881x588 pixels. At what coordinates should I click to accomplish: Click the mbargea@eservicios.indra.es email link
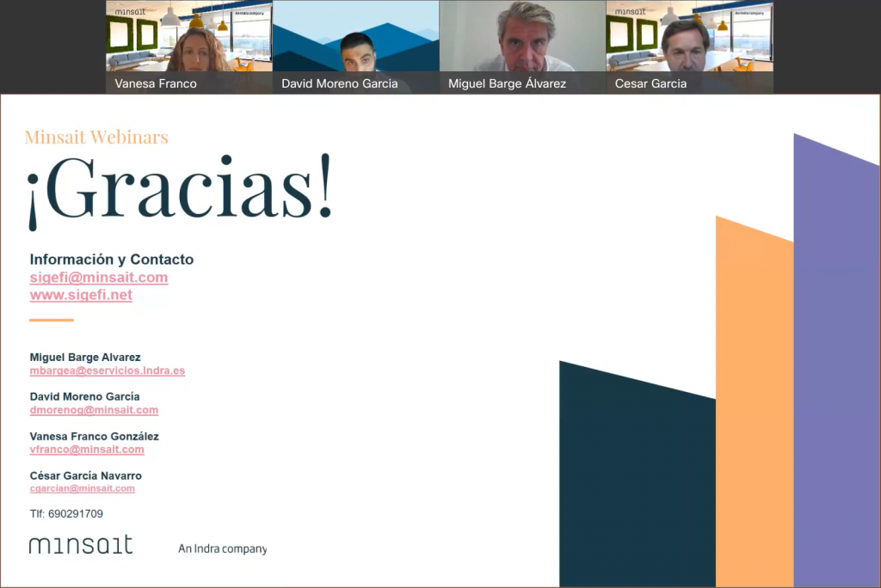point(108,371)
